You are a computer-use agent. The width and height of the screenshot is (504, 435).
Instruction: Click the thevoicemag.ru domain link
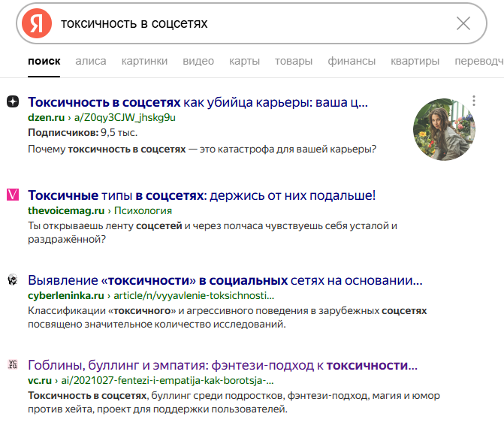66,210
